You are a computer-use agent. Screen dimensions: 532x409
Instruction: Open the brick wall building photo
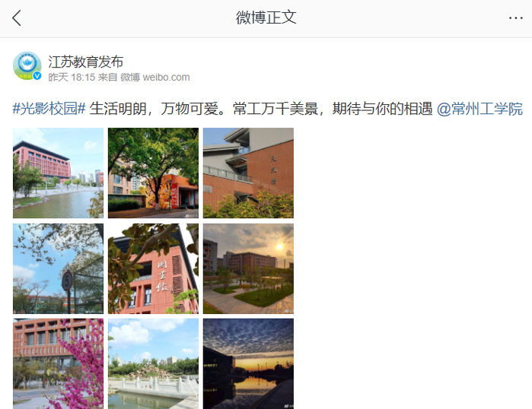(x=248, y=173)
